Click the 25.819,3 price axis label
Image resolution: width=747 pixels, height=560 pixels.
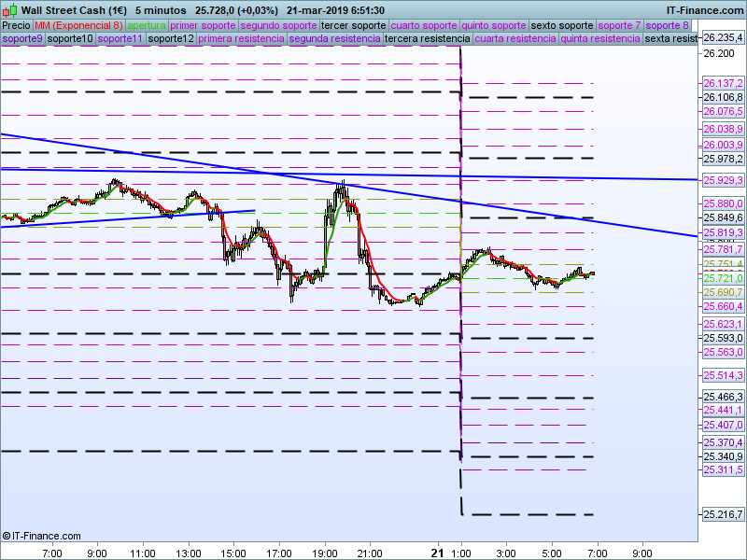pyautogui.click(x=723, y=232)
